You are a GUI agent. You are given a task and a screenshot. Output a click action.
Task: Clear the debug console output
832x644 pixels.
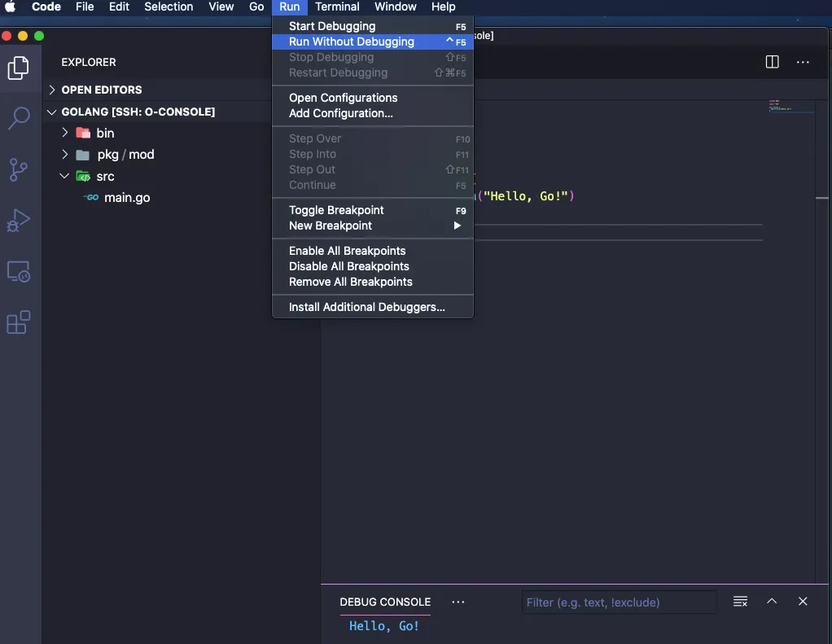pyautogui.click(x=740, y=601)
